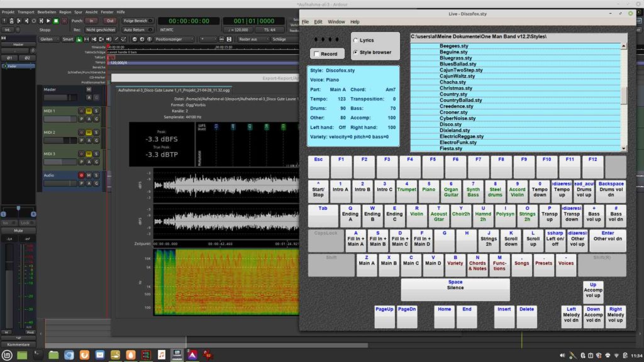
Task: Click the Ending A key button
Action: (350, 216)
